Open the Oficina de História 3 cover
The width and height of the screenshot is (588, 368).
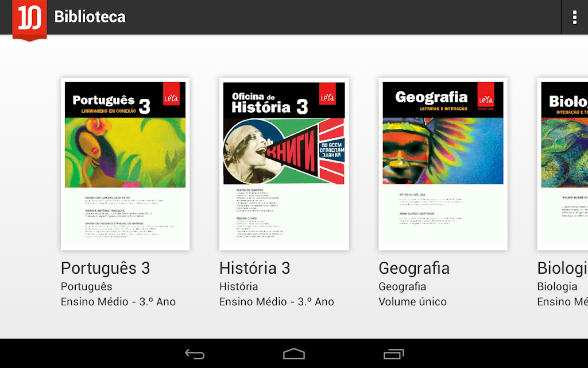tap(284, 164)
